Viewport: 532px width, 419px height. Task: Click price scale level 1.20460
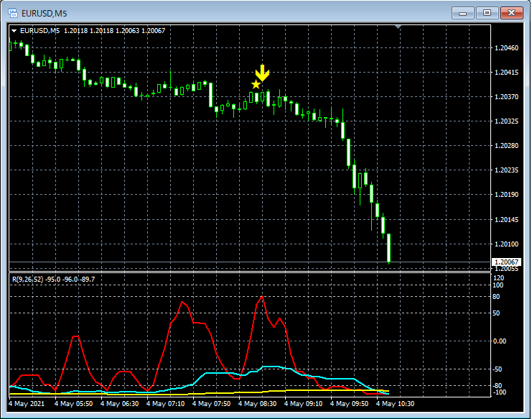click(506, 48)
